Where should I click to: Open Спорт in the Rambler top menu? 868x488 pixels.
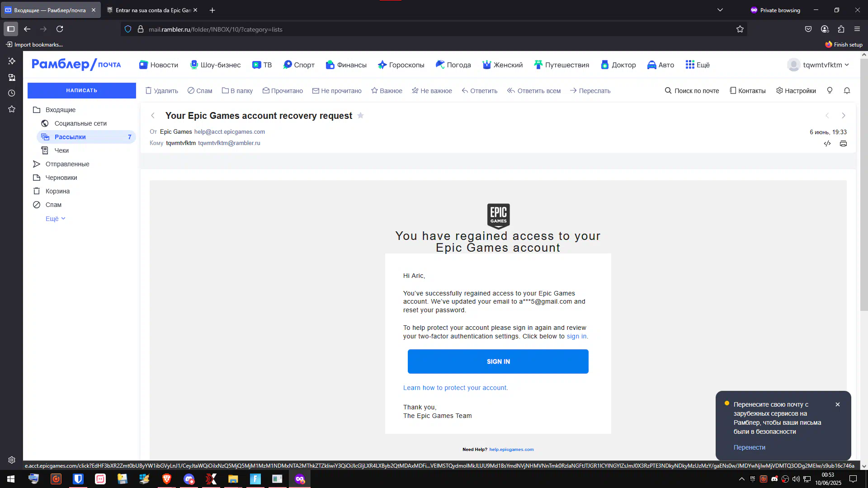(x=299, y=65)
